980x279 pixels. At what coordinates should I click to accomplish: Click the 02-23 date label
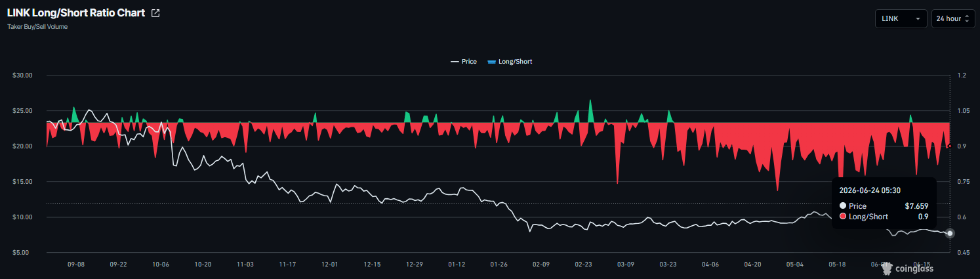point(584,265)
